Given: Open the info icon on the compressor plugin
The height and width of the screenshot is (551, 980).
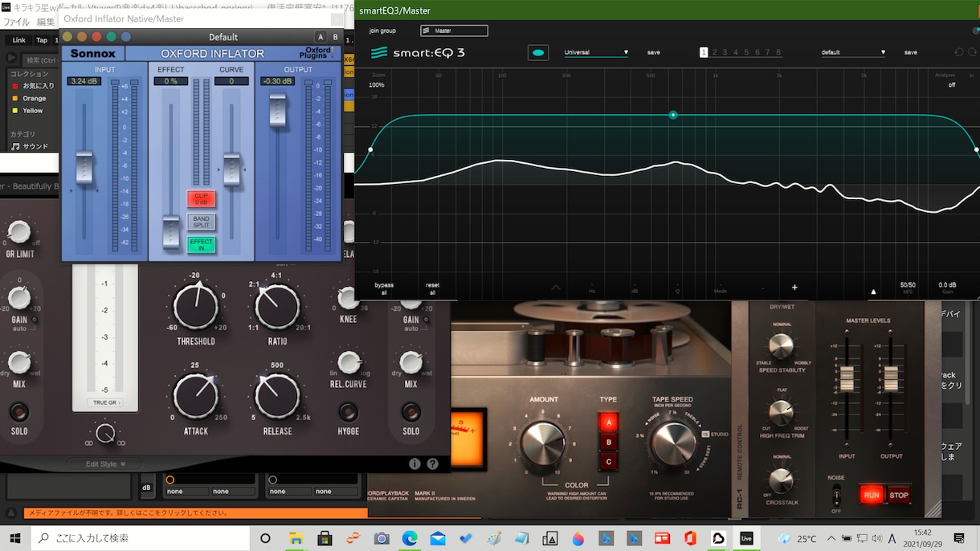Looking at the screenshot, I should click(x=414, y=463).
